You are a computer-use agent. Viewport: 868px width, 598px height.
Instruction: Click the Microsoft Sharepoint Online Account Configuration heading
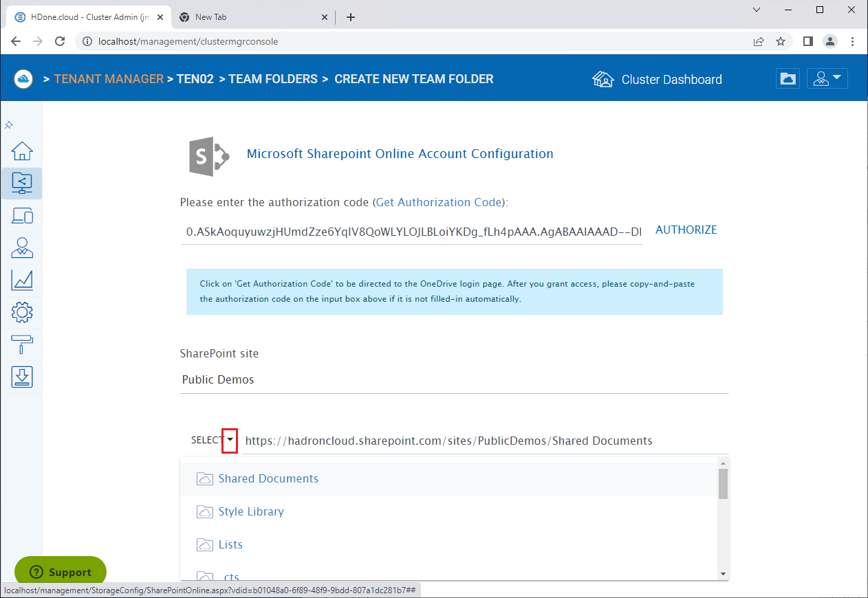pos(400,154)
